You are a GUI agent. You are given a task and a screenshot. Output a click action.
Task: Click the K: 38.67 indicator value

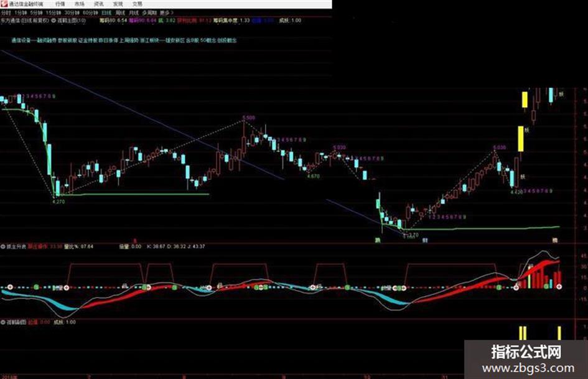(x=156, y=246)
